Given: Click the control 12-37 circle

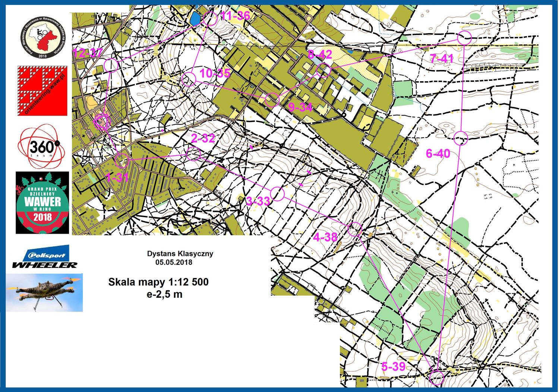Looking at the screenshot, I should click(x=111, y=65).
